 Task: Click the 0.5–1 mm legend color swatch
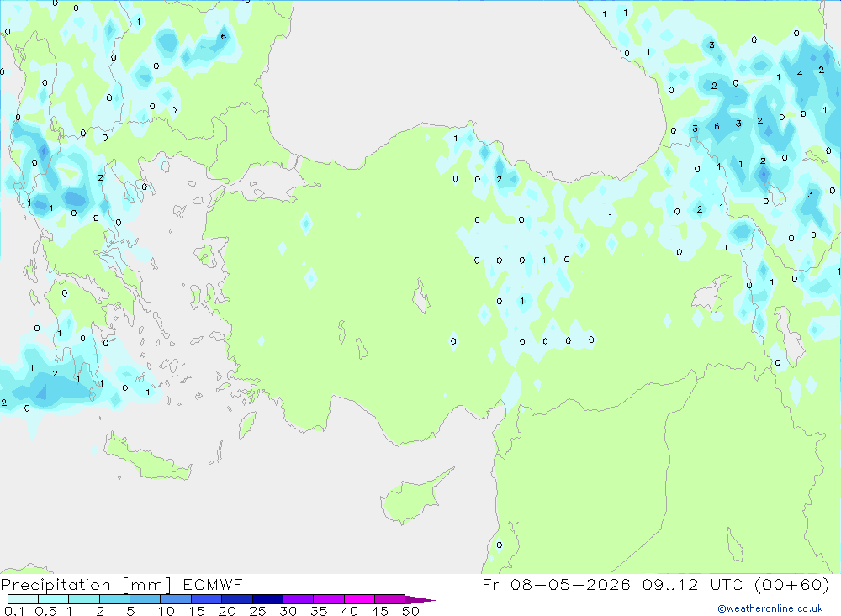click(54, 599)
